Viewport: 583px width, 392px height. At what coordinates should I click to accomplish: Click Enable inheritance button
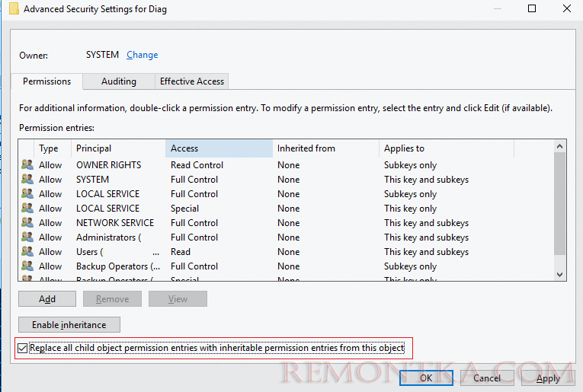pos(69,325)
